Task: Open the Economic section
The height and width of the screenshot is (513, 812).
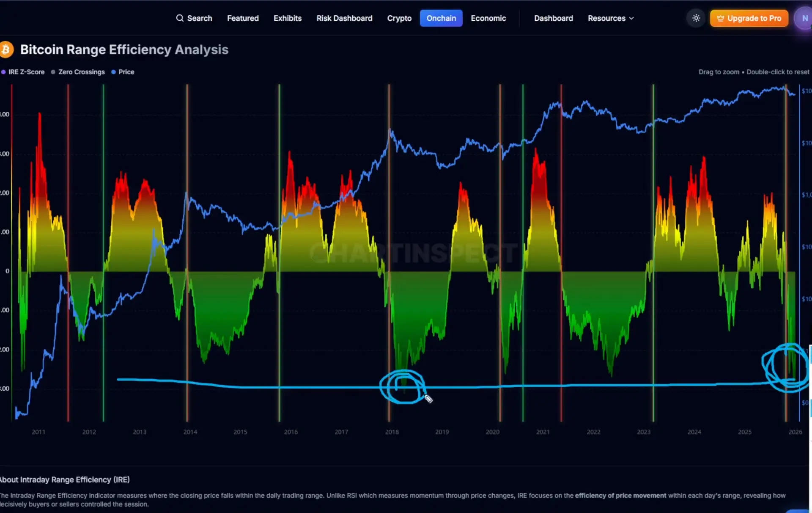Action: coord(488,18)
